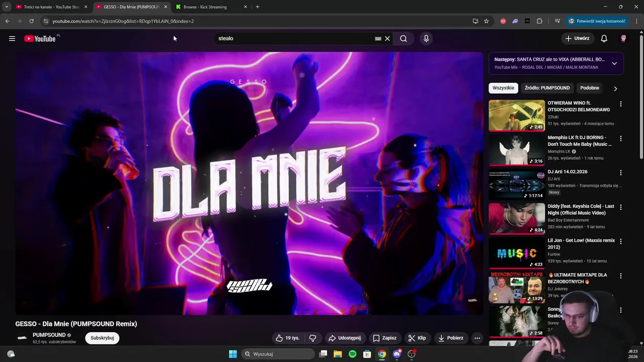Viewport: 644px width, 362px height.
Task: Install the page as an app via the address bar icon
Action: (x=475, y=21)
